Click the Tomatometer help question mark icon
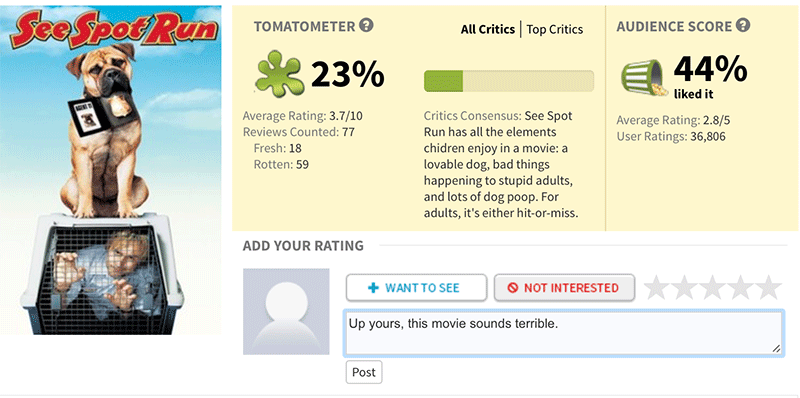The width and height of the screenshot is (800, 398). coord(366,26)
